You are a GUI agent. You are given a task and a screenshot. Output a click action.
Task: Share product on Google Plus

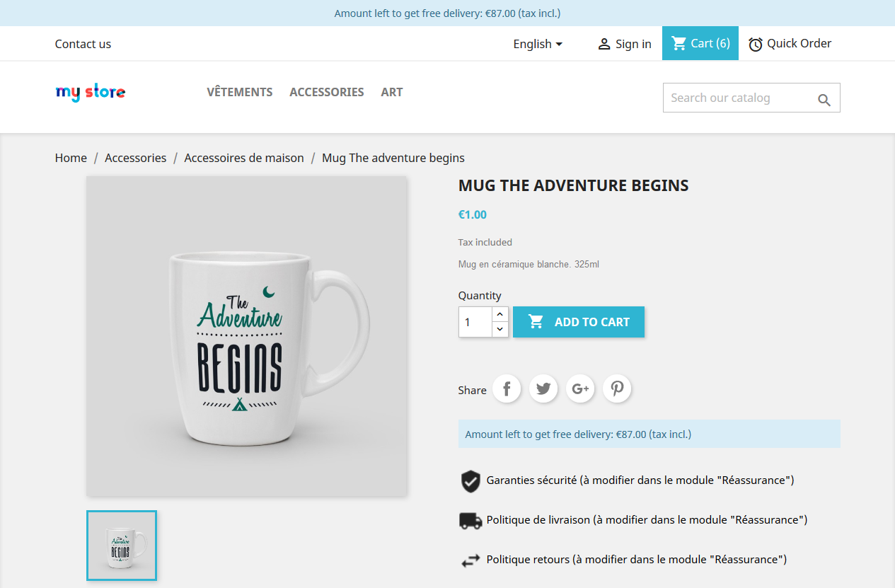(580, 388)
